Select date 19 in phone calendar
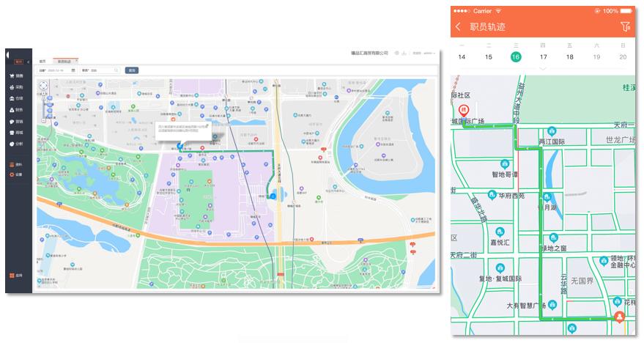Image resolution: width=644 pixels, height=343 pixels. click(x=597, y=56)
